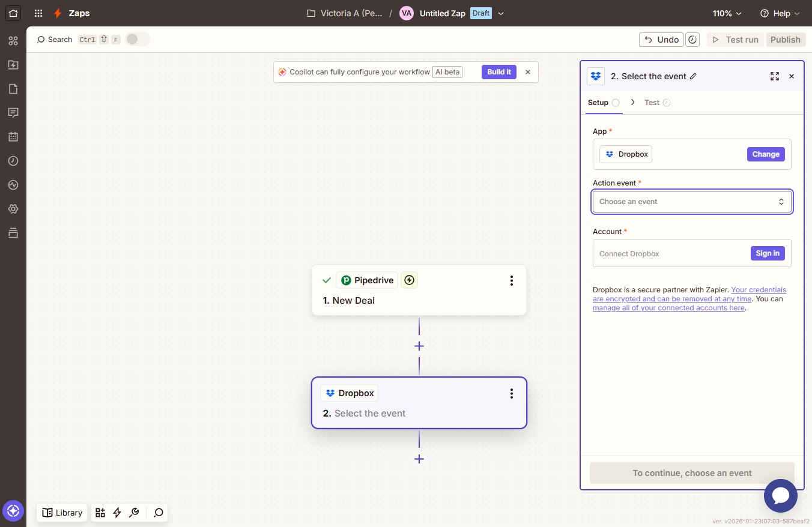Click the orange Zaps lightning logo
The image size is (812, 527).
click(58, 13)
